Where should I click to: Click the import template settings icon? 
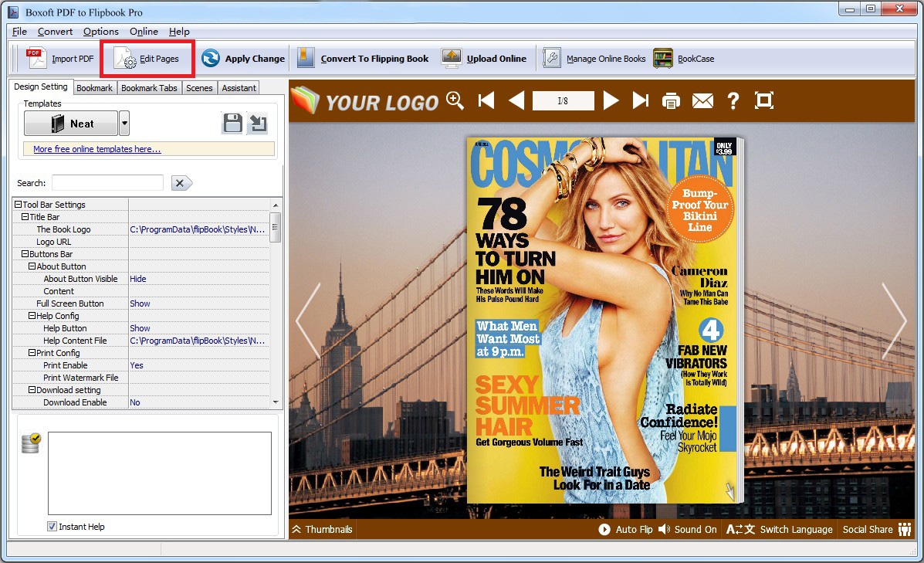coord(258,124)
